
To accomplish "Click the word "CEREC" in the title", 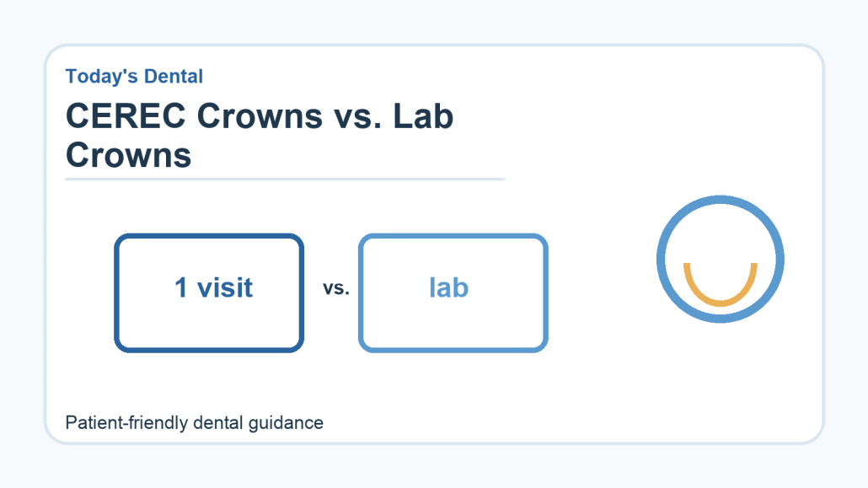I will pyautogui.click(x=126, y=116).
